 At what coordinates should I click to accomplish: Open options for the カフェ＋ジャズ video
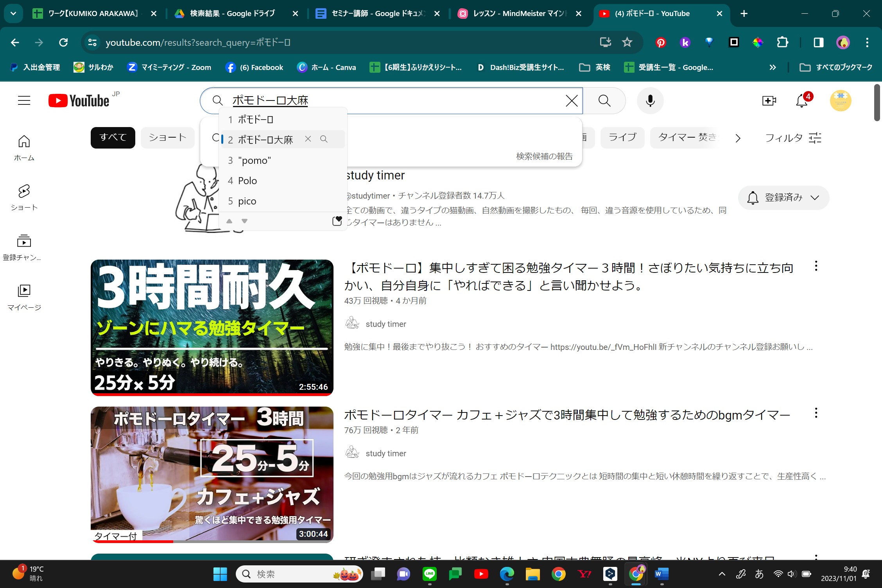pos(816,413)
